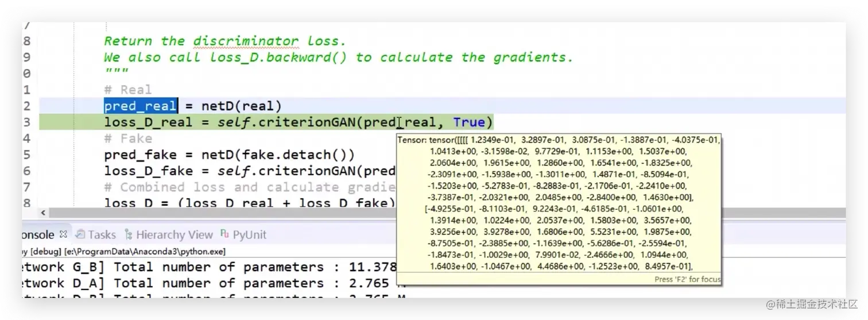This screenshot has width=868, height=320.
Task: Click 'Press F2 for focus' in the tooltip
Action: [687, 279]
